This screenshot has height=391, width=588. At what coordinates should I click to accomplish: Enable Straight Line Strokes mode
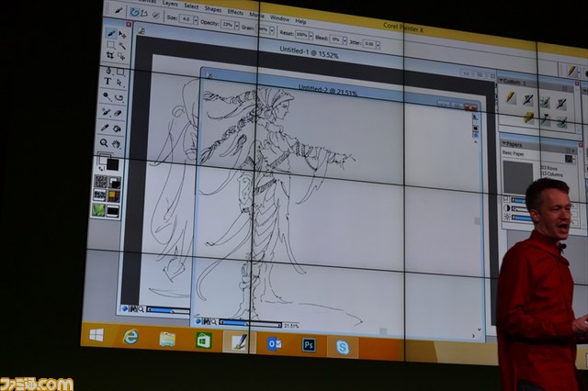(144, 14)
